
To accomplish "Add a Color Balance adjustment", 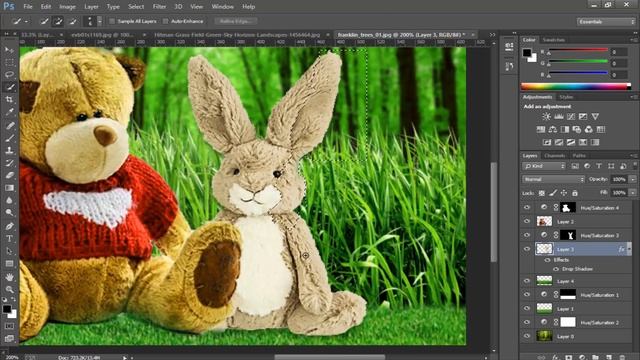I will [x=553, y=130].
